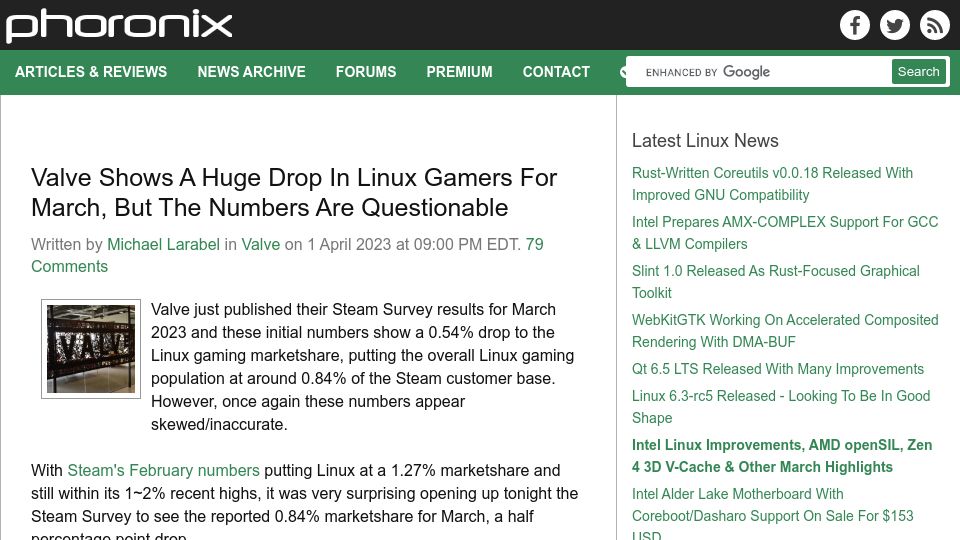This screenshot has width=960, height=540.
Task: Open Intel Prepares AMX-COMPLEX Support news link
Action: pyautogui.click(x=785, y=233)
